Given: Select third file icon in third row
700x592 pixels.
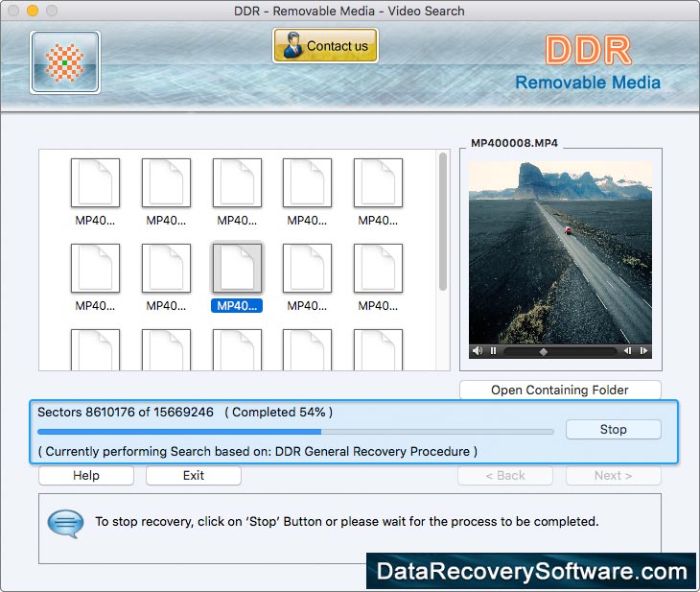Looking at the screenshot, I should pyautogui.click(x=237, y=350).
